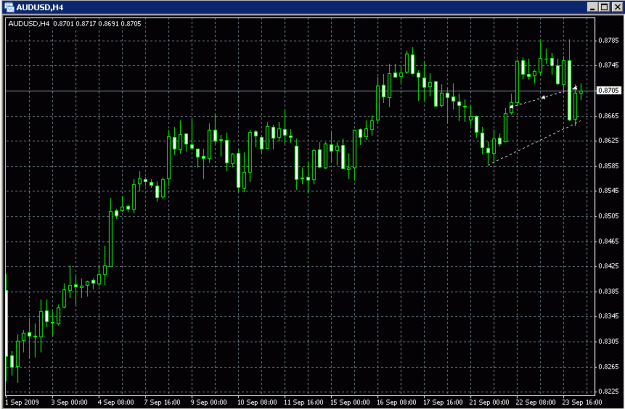Image resolution: width=625 pixels, height=409 pixels.
Task: Click the 4 Sep 08:00 time label
Action: tap(116, 402)
